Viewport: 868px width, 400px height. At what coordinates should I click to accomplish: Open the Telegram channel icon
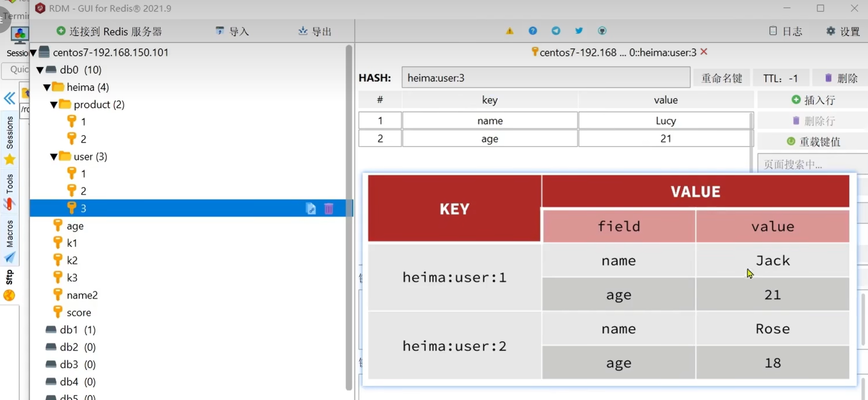pyautogui.click(x=556, y=31)
